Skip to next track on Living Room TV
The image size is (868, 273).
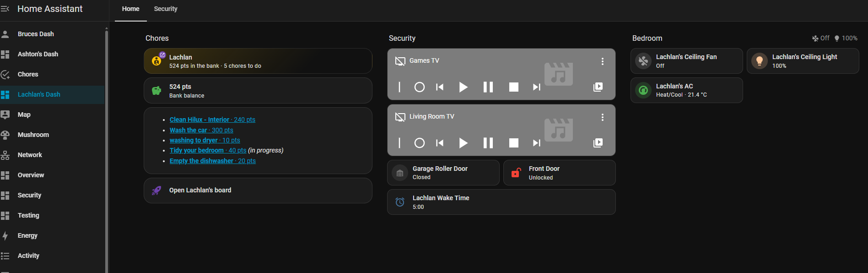537,143
